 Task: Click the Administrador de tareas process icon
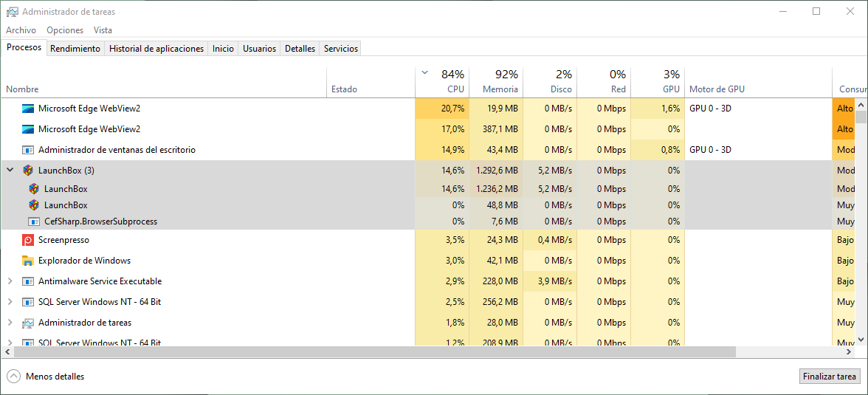pos(28,323)
